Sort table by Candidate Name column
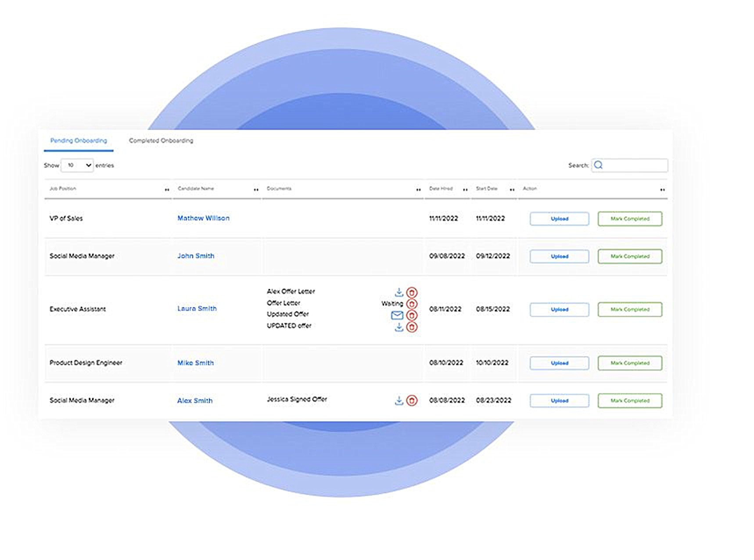 point(256,190)
